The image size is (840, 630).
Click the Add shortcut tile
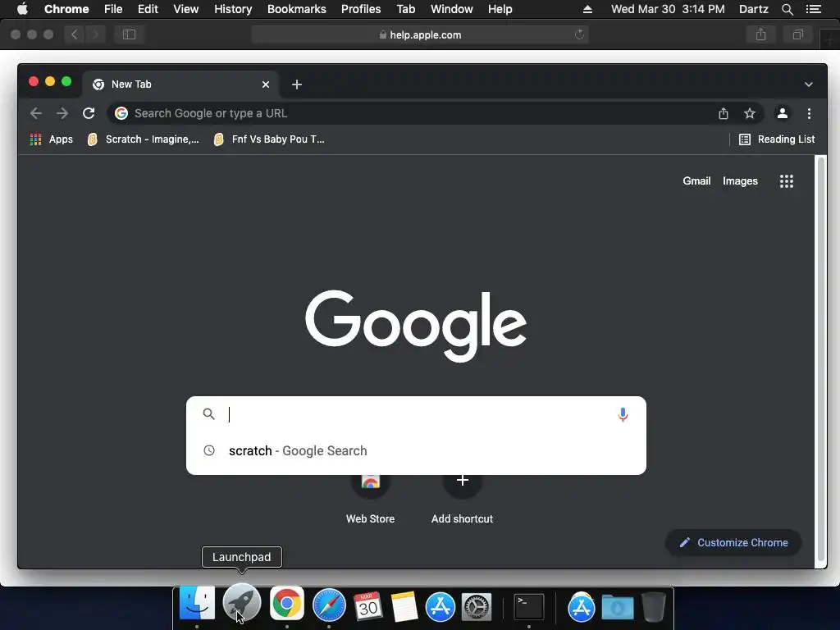click(x=463, y=498)
